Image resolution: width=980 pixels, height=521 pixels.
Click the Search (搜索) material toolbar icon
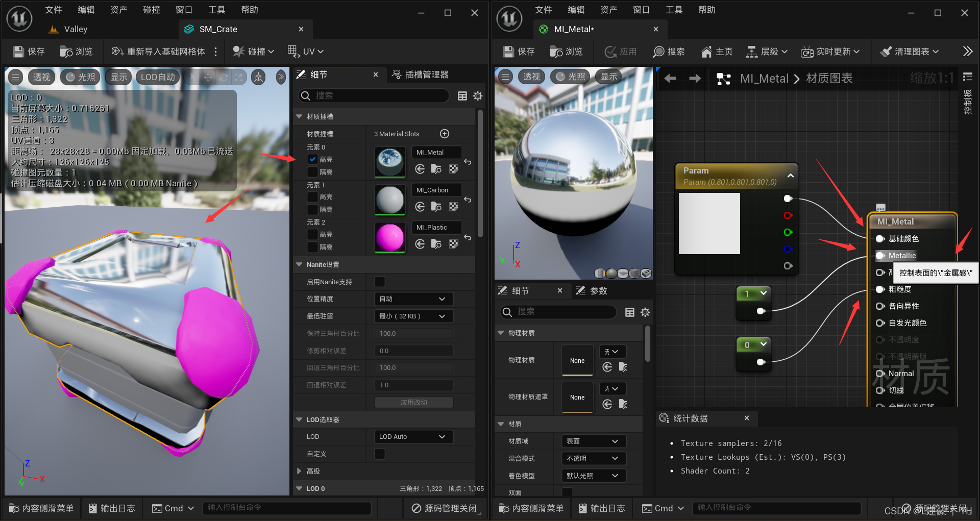[669, 52]
